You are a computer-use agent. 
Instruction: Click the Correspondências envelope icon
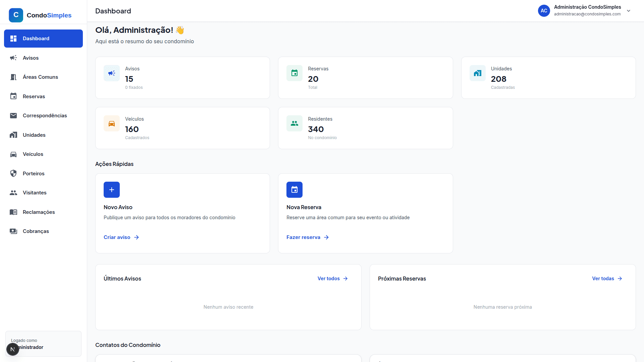pyautogui.click(x=13, y=116)
